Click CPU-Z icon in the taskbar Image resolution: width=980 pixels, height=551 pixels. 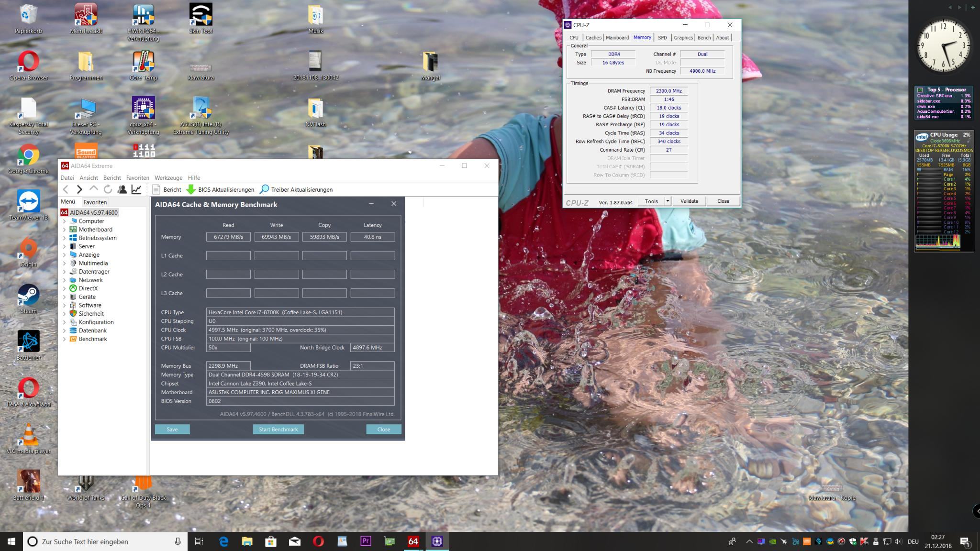[437, 541]
